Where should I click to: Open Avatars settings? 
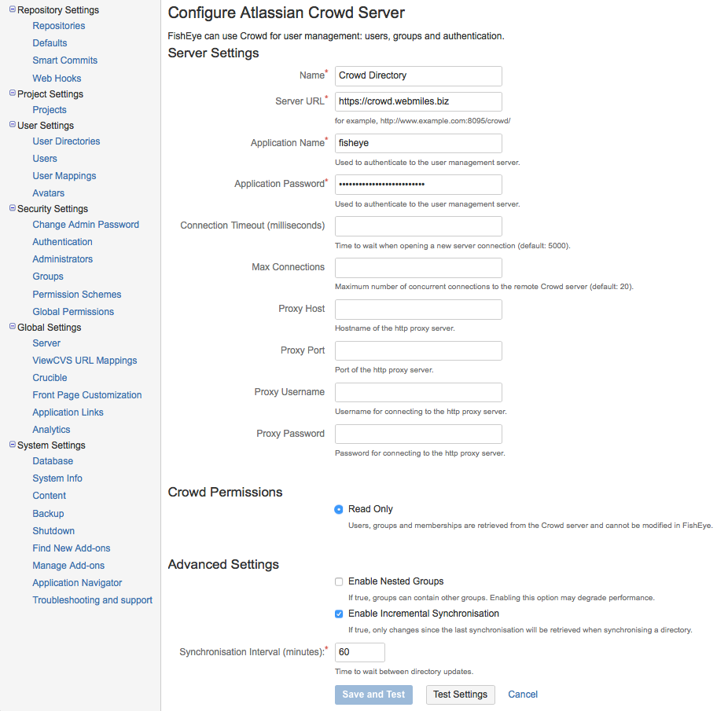point(48,193)
